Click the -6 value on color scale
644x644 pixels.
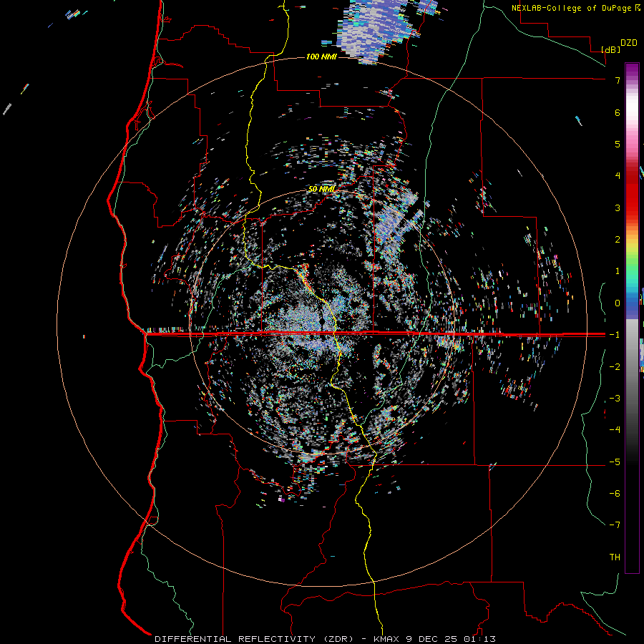pyautogui.click(x=615, y=494)
